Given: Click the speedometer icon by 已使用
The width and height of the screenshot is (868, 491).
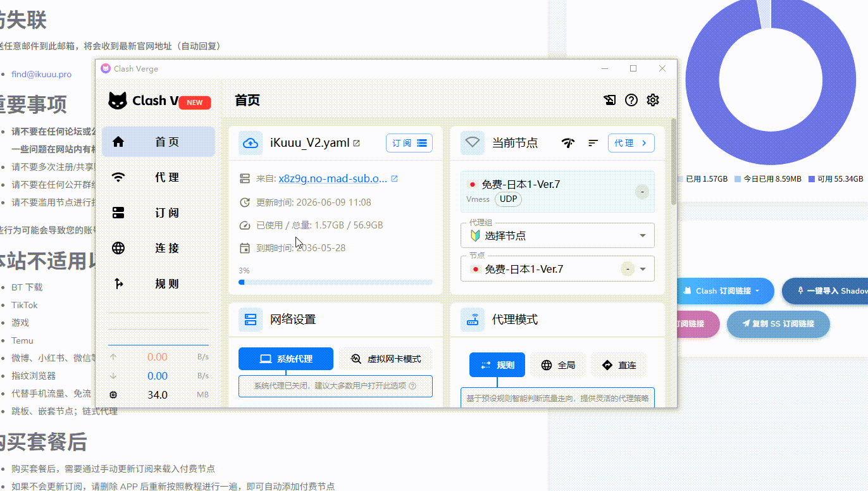Looking at the screenshot, I should pyautogui.click(x=245, y=225).
